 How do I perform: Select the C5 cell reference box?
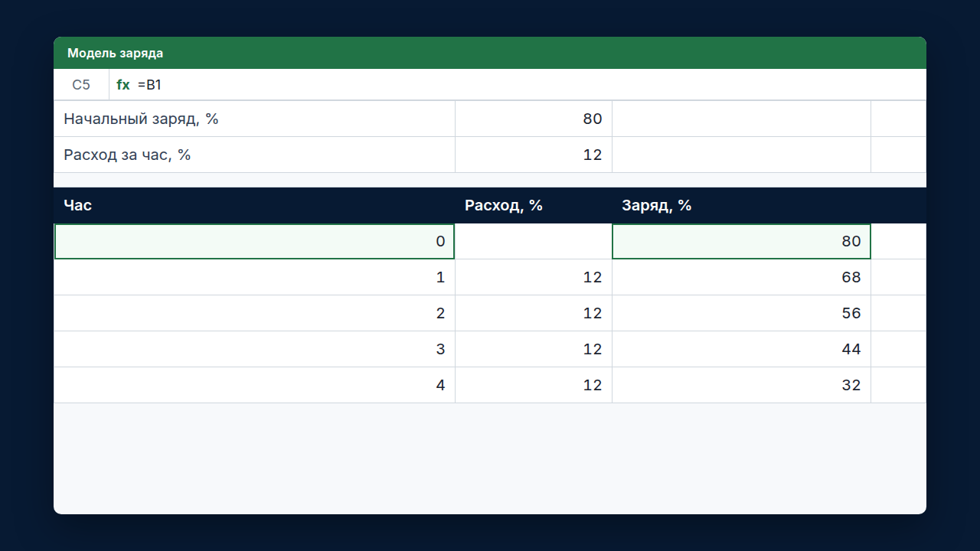click(x=81, y=85)
